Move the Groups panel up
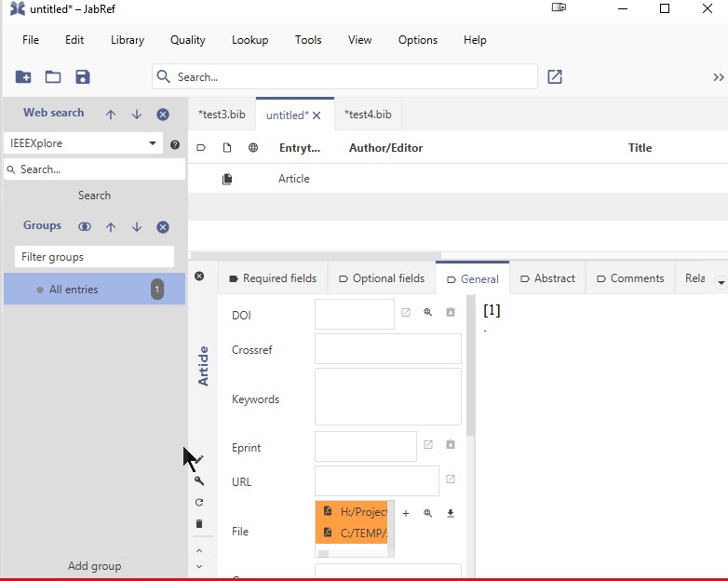 pos(111,226)
